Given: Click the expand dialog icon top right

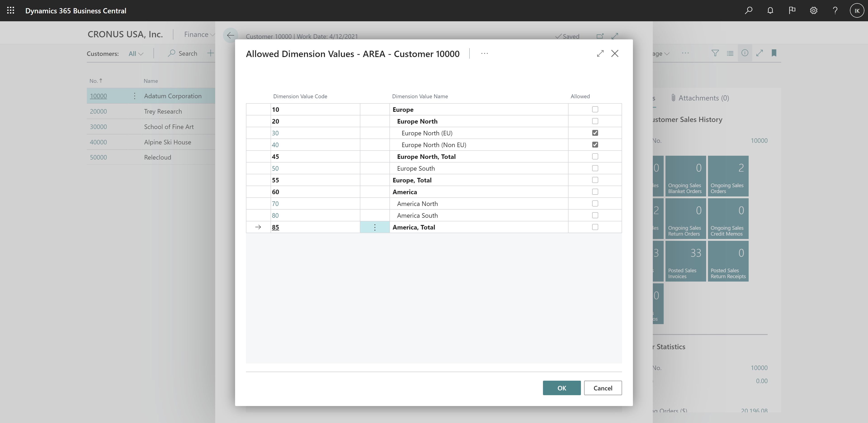Looking at the screenshot, I should 599,53.
